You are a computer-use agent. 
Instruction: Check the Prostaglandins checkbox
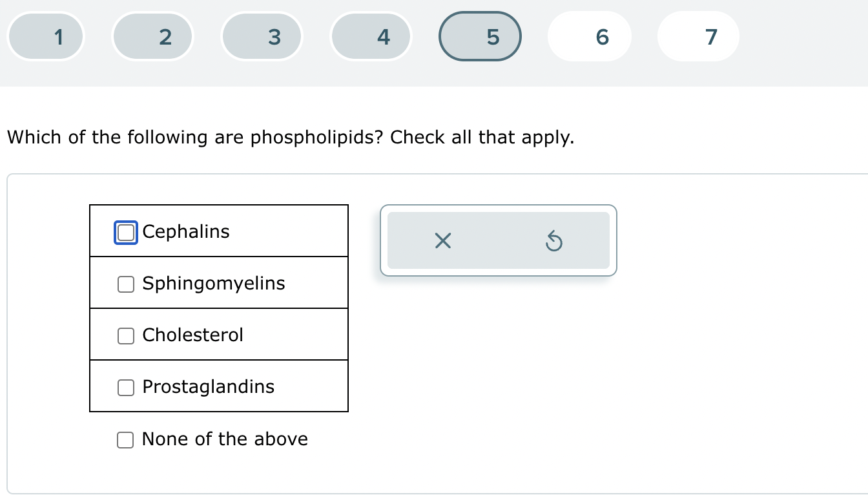(125, 387)
